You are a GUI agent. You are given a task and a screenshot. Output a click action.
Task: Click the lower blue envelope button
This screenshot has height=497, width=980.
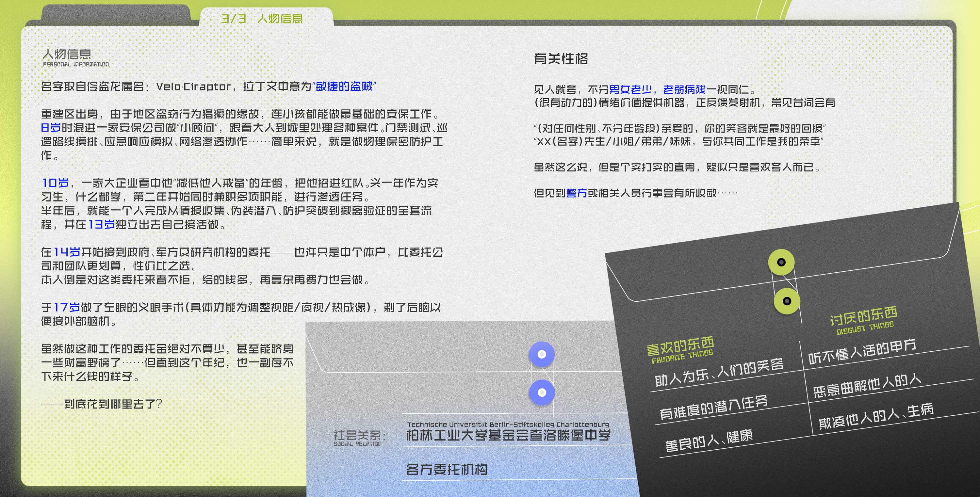[542, 393]
